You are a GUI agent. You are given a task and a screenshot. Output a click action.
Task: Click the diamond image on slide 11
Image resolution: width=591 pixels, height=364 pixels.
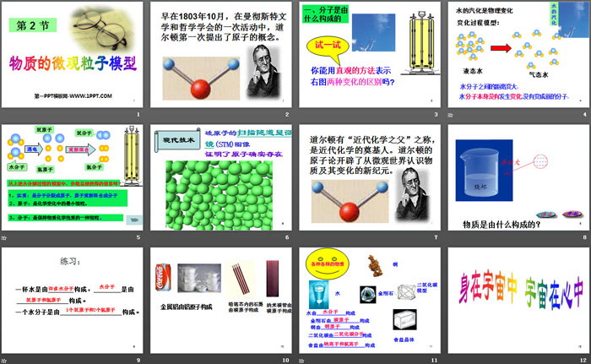coord(367,295)
